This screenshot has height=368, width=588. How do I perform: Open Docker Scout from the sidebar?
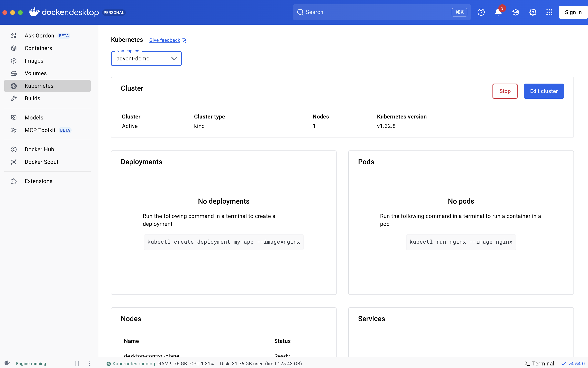point(41,162)
